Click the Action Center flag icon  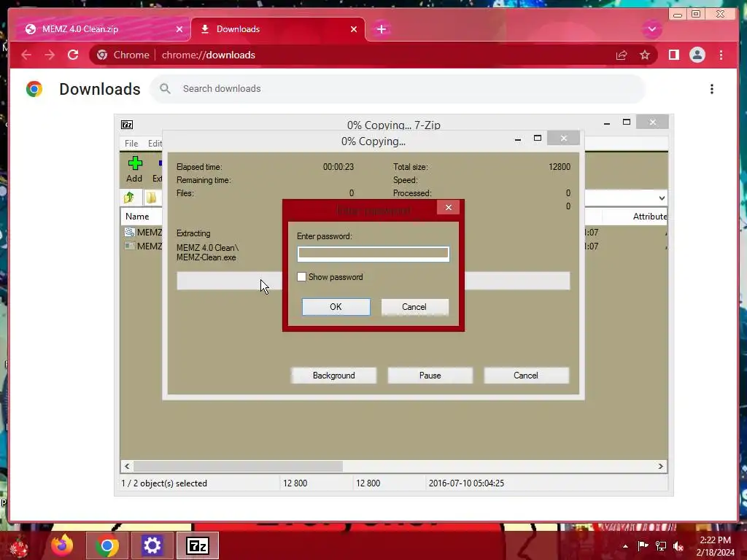click(643, 545)
